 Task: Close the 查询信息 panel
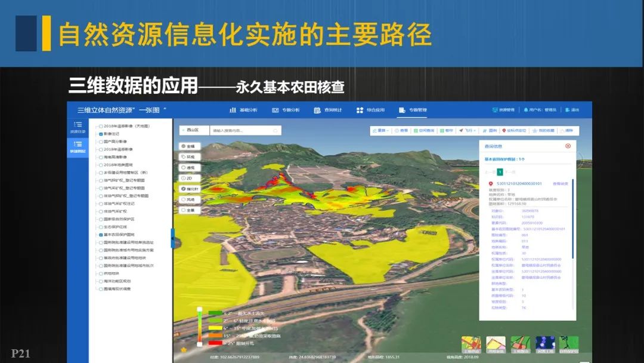tap(568, 146)
